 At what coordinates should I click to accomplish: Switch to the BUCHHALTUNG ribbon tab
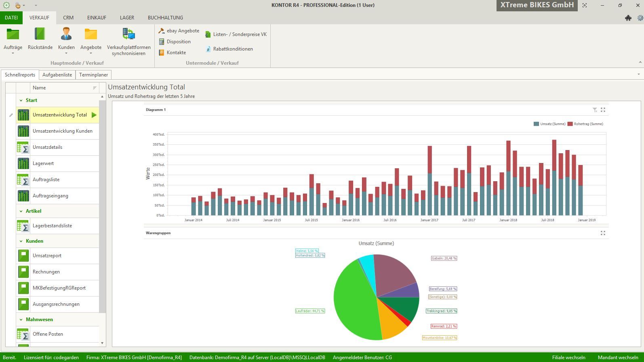click(x=165, y=18)
